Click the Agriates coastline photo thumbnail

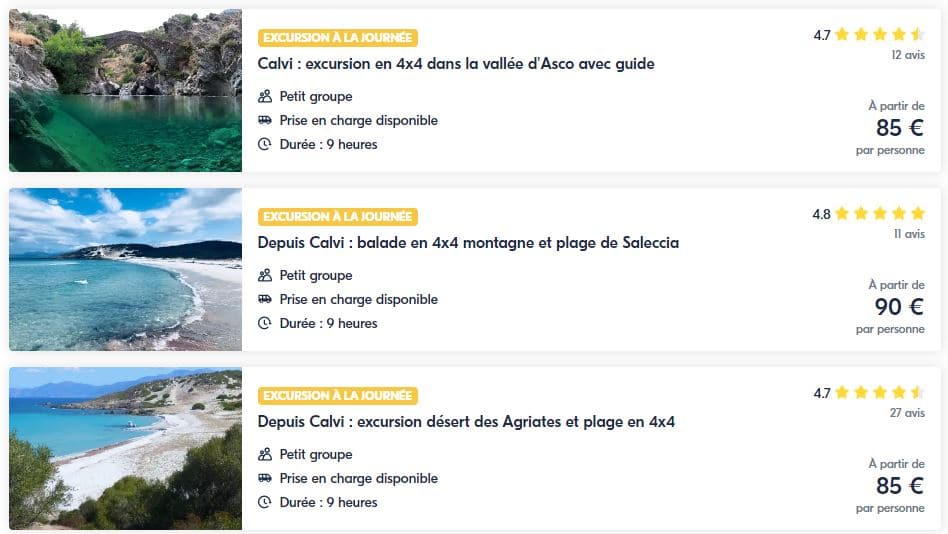125,448
